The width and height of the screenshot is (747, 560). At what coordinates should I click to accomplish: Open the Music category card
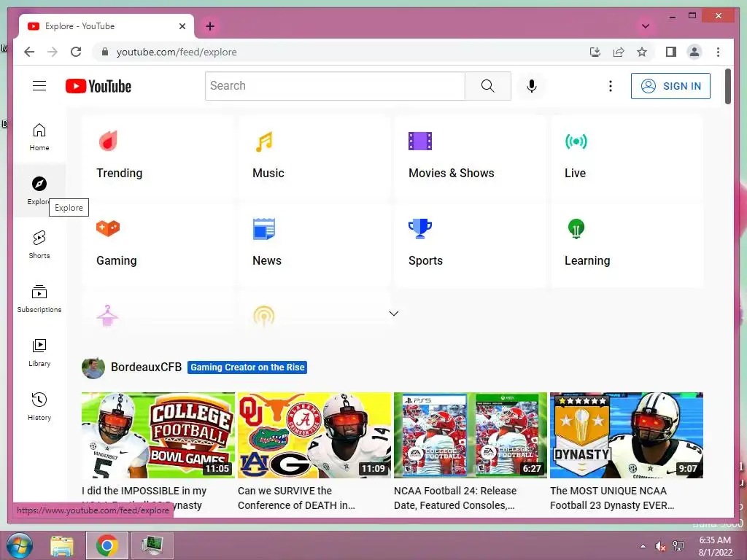pos(314,157)
